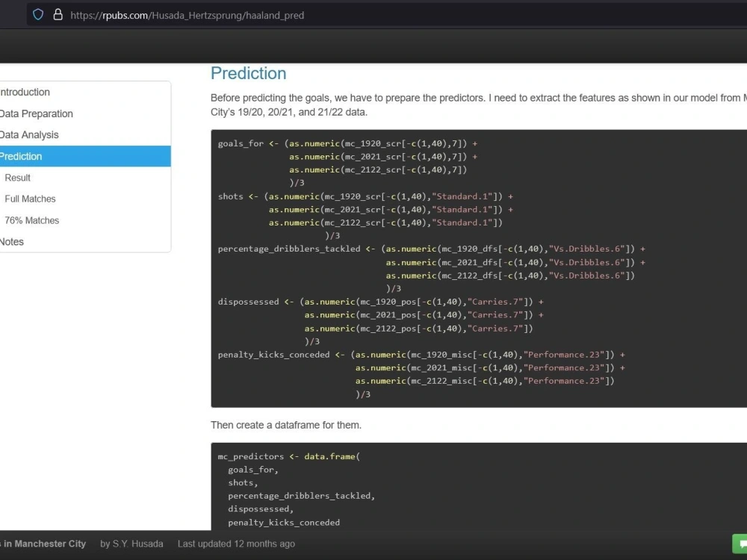Click the 'goals_for,' argument in data.frame
This screenshot has width=747, height=560.
(253, 470)
